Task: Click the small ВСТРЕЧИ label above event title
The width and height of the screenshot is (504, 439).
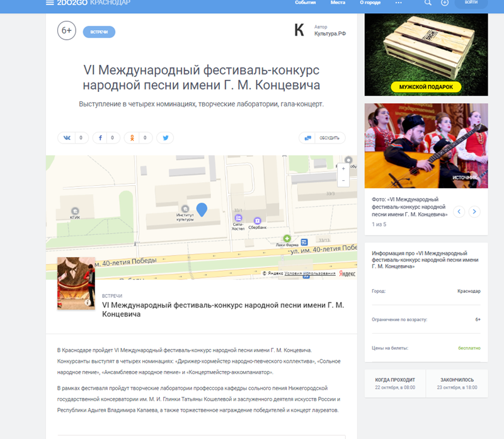Action: [x=112, y=296]
